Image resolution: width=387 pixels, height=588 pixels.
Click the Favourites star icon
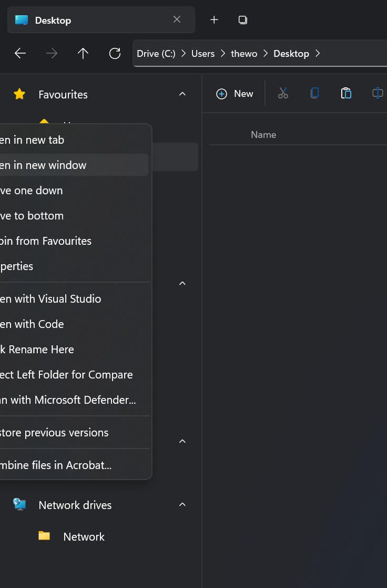pyautogui.click(x=19, y=94)
